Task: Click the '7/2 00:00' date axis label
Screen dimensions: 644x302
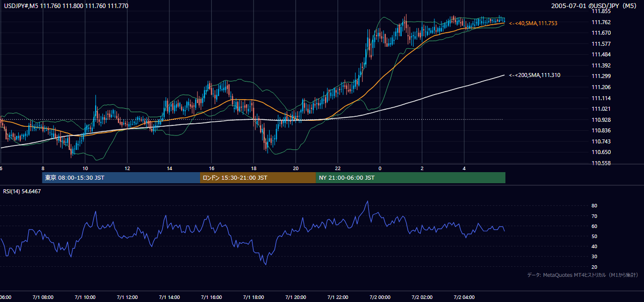Action: click(380, 297)
